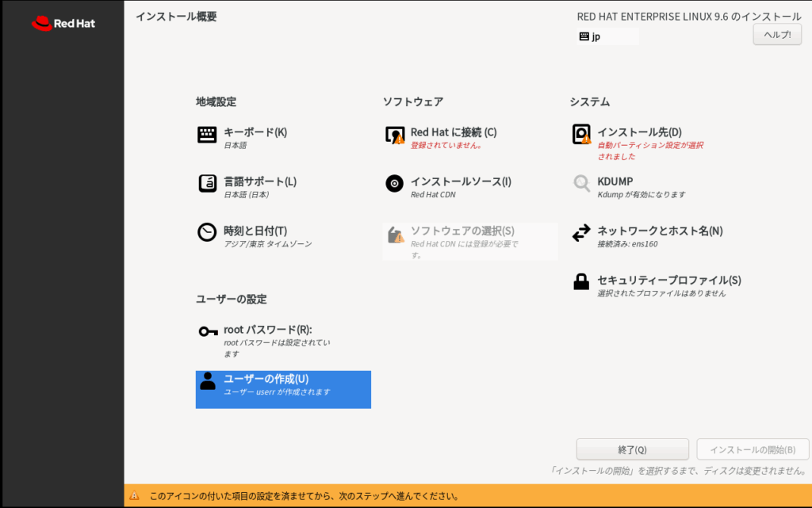The height and width of the screenshot is (508, 812).
Task: Click the Red Hat logo in sidebar
Action: pos(63,24)
